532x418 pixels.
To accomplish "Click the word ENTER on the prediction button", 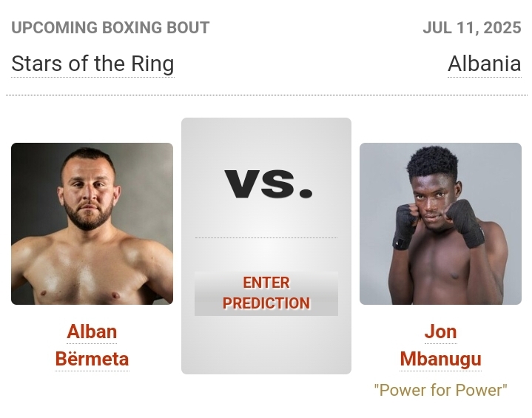I will pos(266,283).
